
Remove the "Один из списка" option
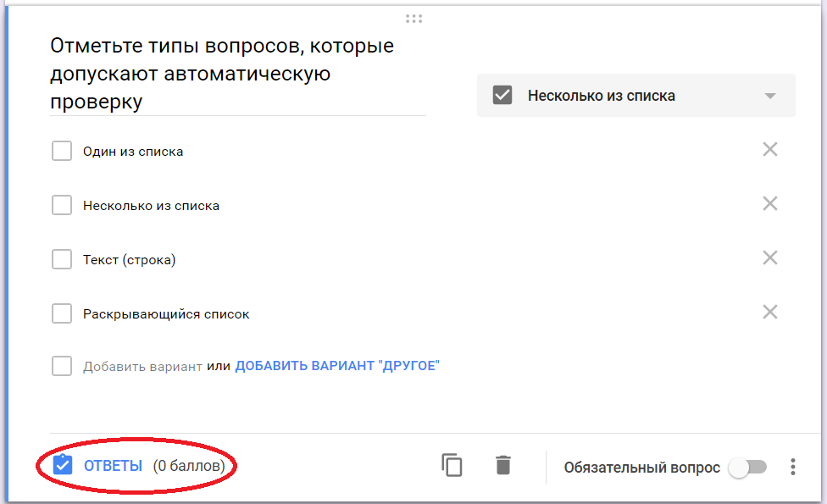click(769, 148)
